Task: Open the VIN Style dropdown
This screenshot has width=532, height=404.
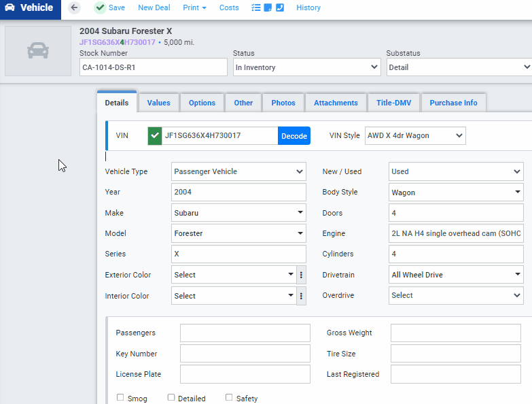Action: (x=415, y=135)
